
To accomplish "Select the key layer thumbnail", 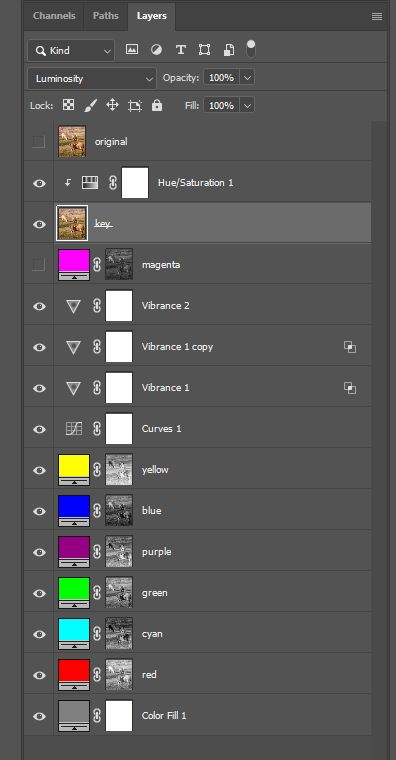I will click(72, 223).
